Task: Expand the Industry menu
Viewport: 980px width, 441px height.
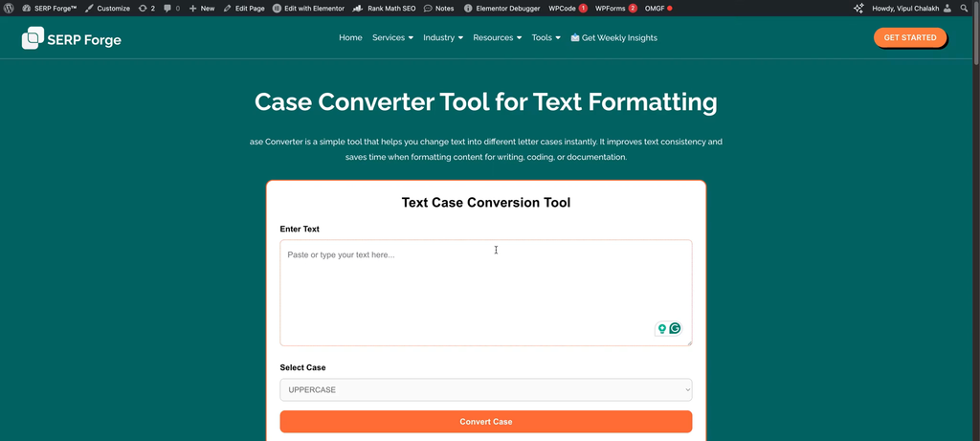Action: (x=442, y=38)
